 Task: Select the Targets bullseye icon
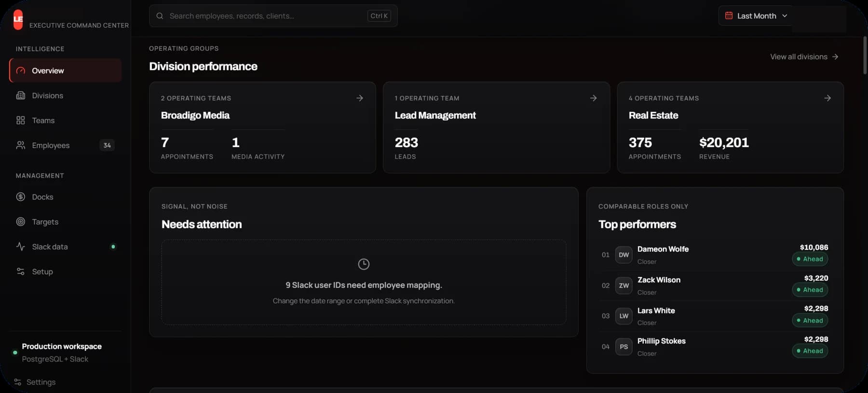click(x=21, y=222)
